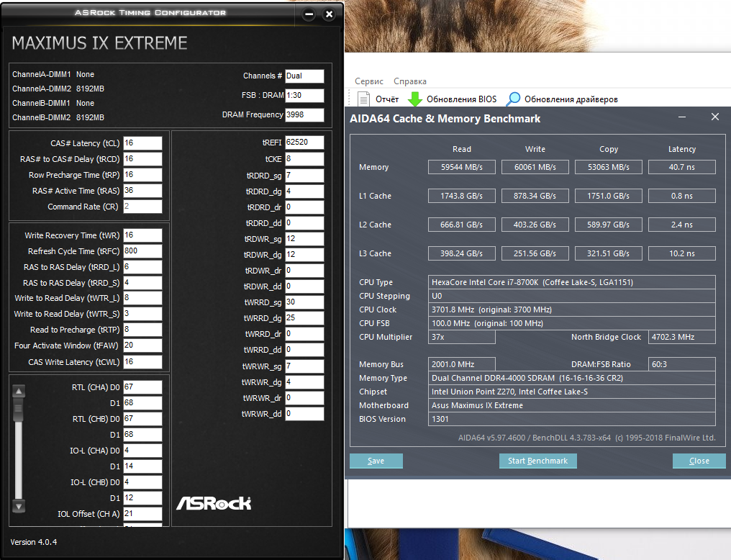
Task: Click the tWTR_S value field
Action: [x=142, y=314]
